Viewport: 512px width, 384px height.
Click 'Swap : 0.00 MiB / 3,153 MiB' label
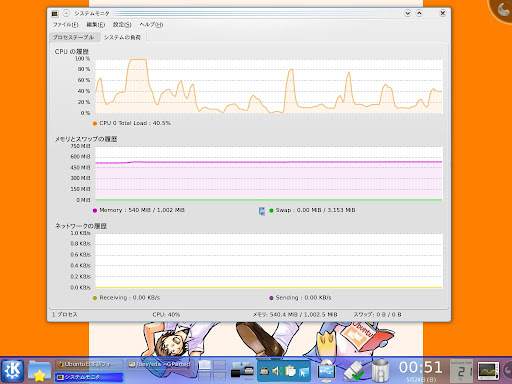(315, 210)
